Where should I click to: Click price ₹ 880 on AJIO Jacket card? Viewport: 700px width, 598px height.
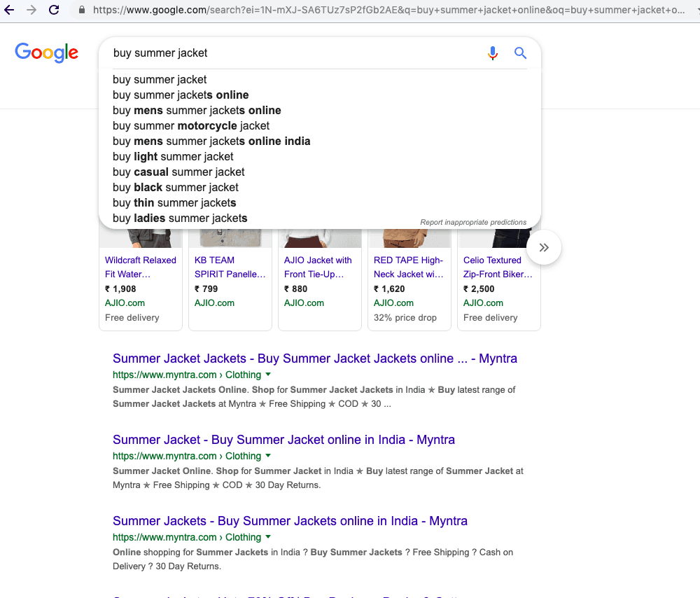point(296,289)
